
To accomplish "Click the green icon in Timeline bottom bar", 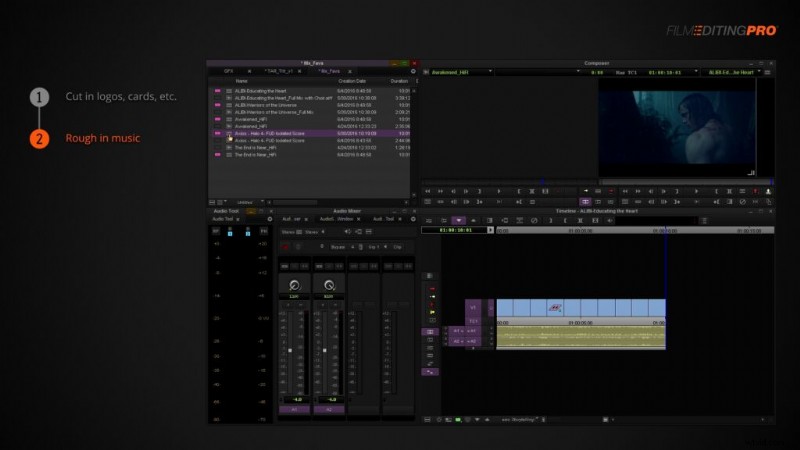I will pos(458,419).
